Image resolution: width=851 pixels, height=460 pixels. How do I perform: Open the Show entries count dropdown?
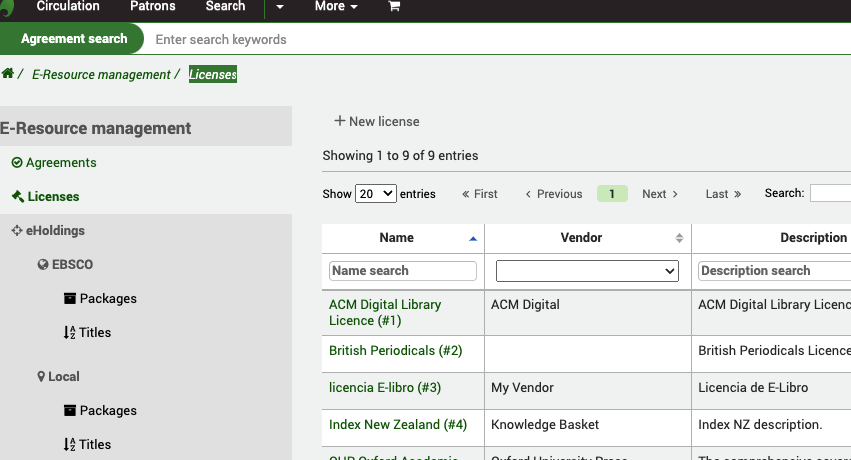pyautogui.click(x=375, y=194)
